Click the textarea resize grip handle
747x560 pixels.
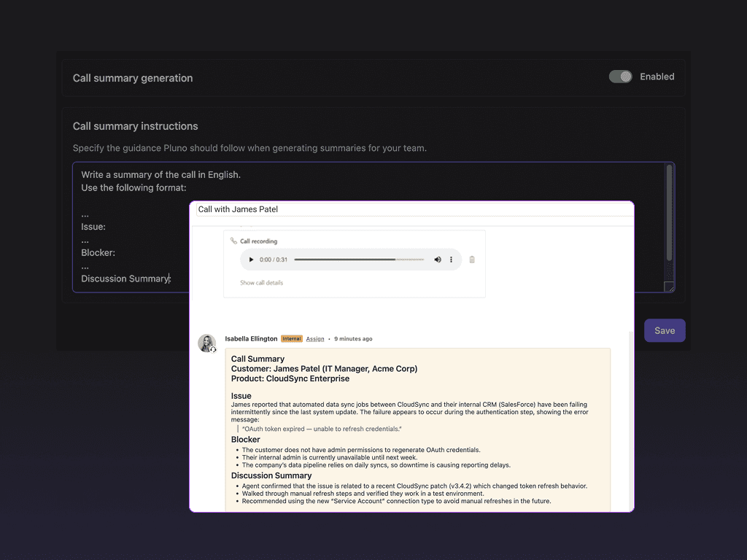(669, 286)
